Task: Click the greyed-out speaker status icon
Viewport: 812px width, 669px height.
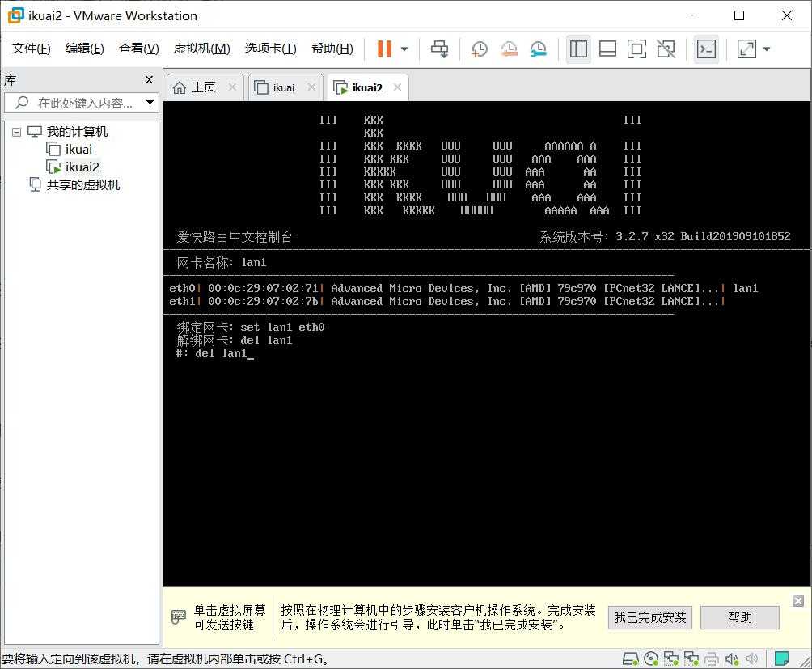Action: click(751, 659)
